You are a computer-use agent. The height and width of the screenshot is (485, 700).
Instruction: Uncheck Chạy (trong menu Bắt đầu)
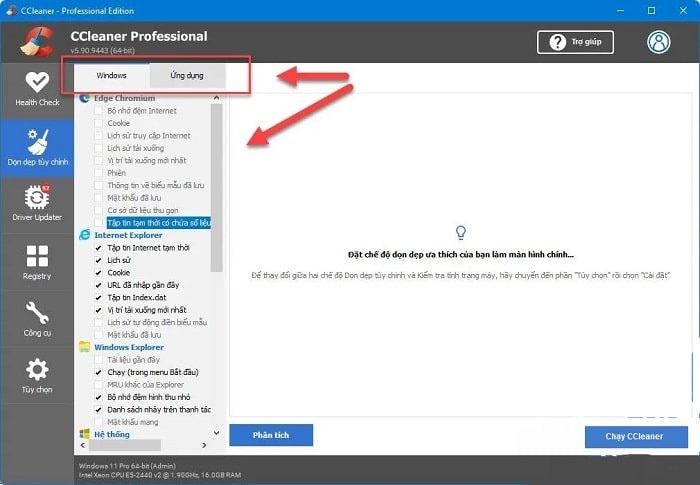tap(98, 372)
